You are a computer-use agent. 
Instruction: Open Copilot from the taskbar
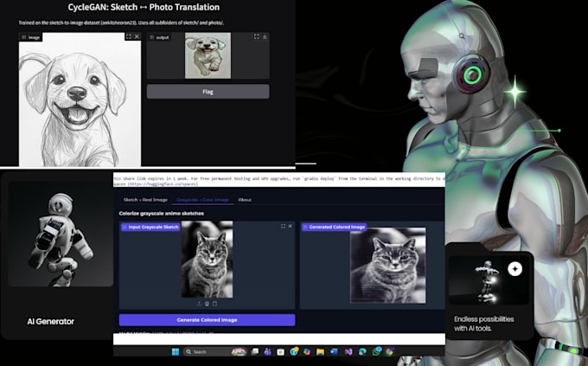pos(307,352)
